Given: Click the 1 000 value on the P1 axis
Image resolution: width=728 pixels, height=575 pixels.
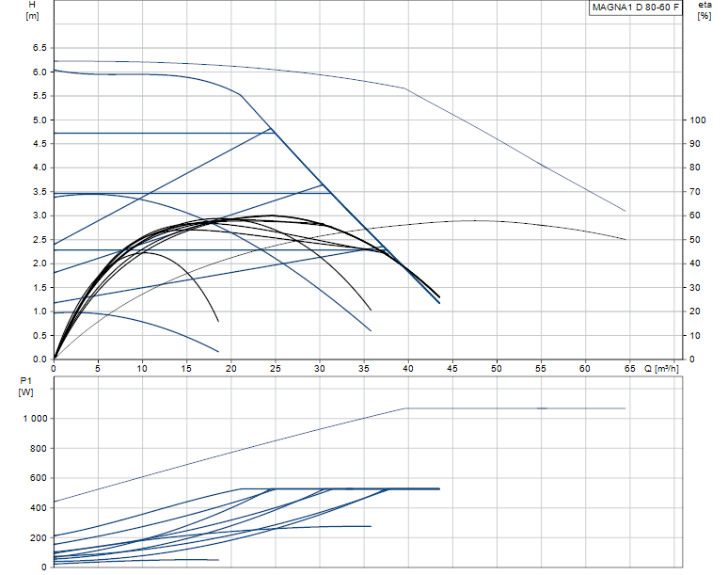Looking at the screenshot, I should pyautogui.click(x=36, y=419).
